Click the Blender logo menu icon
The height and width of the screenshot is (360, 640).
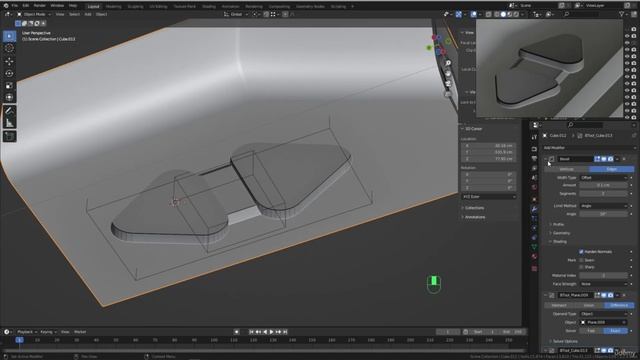5,6
